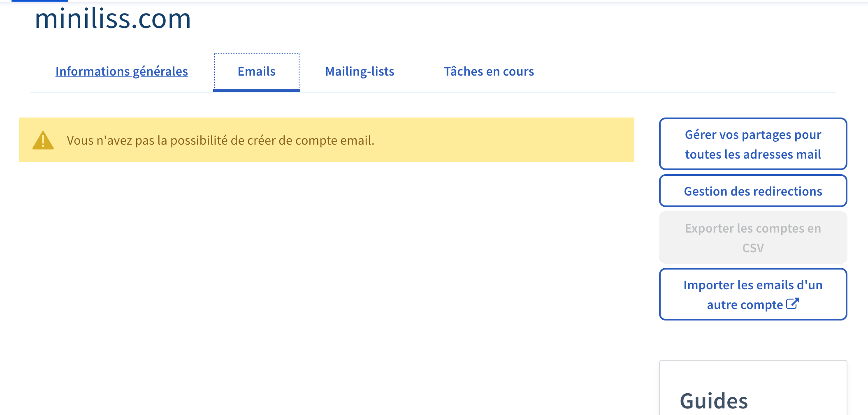This screenshot has height=415, width=868.
Task: Click the miniliss.com domain heading
Action: tap(113, 19)
